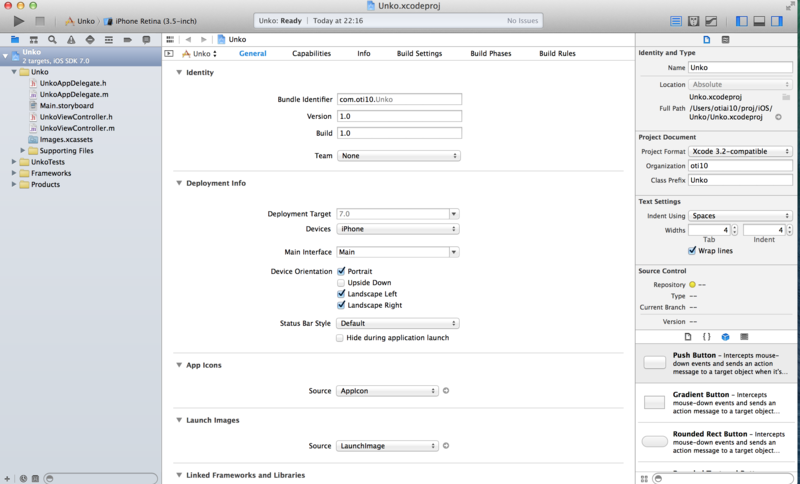
Task: Open the Issue navigator warning icon
Action: pos(71,39)
